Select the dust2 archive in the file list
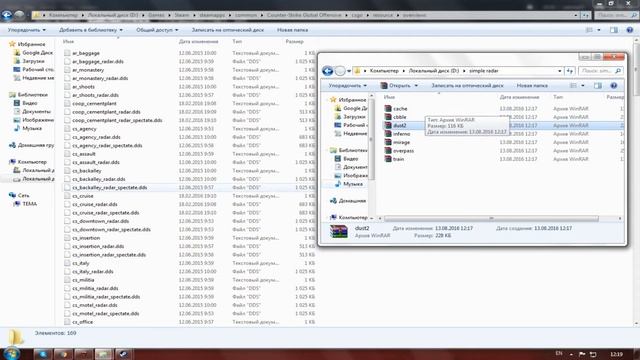Screen dimensions: 640x360 (400, 125)
